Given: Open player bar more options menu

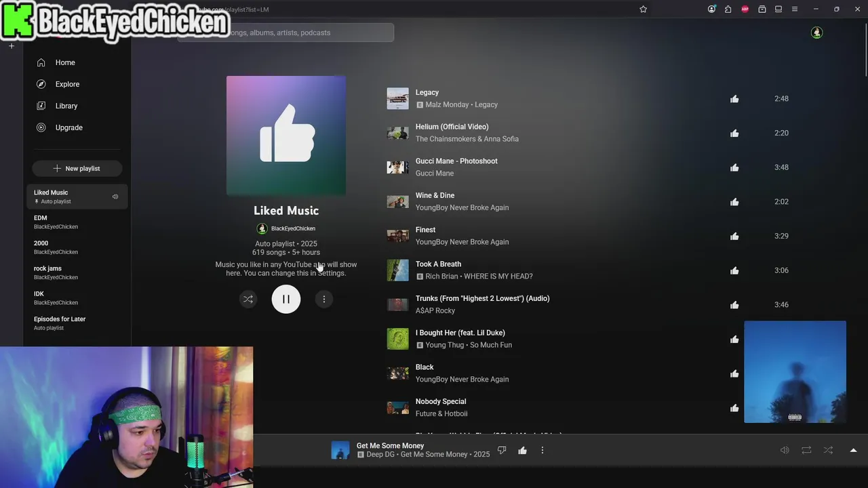Looking at the screenshot, I should coord(542,450).
